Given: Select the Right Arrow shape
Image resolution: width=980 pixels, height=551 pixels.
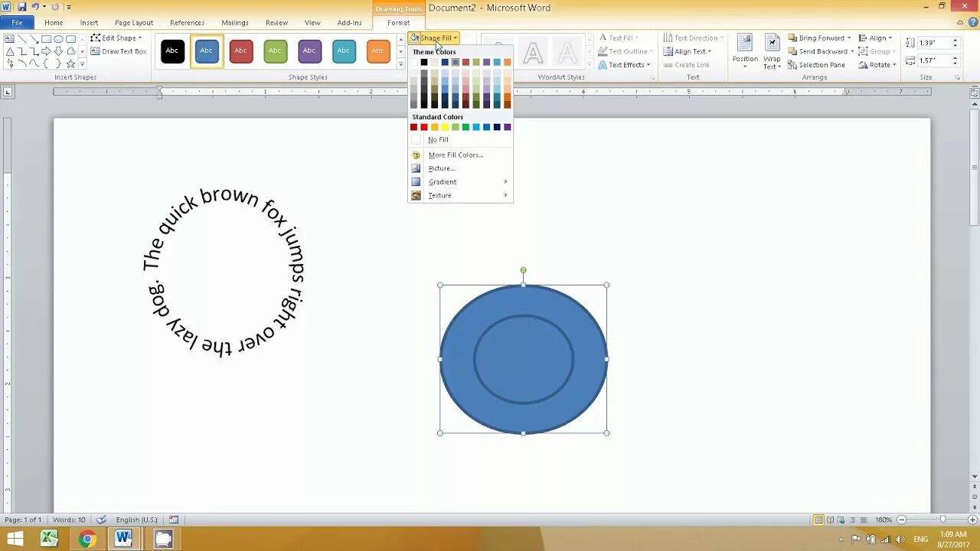Looking at the screenshot, I should (47, 51).
